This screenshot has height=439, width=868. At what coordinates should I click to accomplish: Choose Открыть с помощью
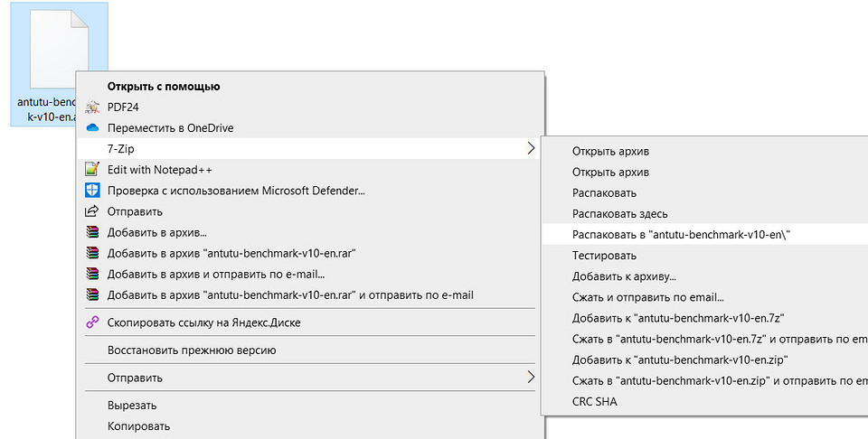[164, 86]
